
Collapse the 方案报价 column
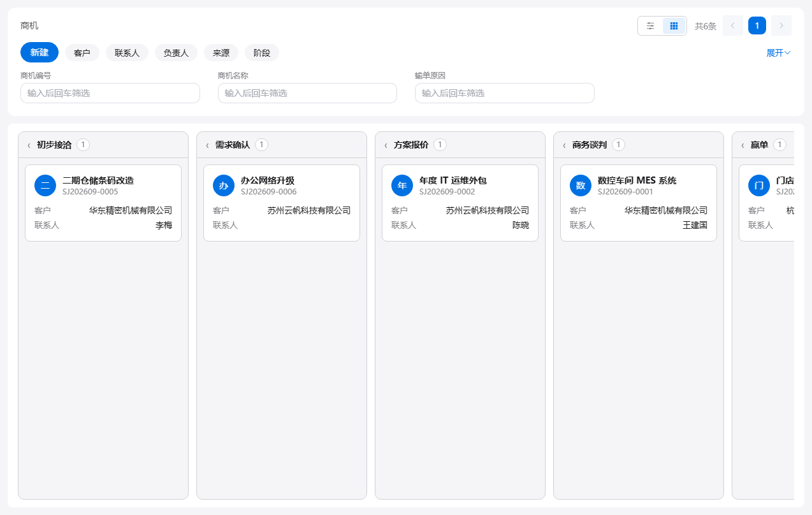click(x=386, y=145)
